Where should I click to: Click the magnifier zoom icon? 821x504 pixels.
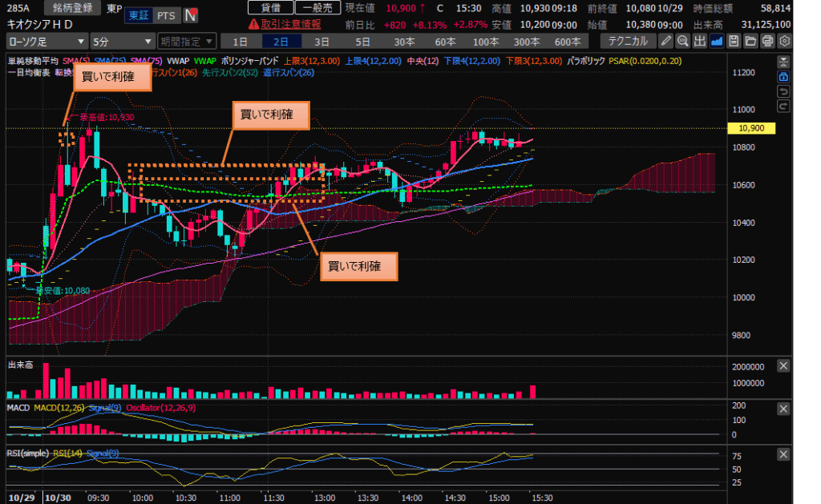tap(683, 41)
